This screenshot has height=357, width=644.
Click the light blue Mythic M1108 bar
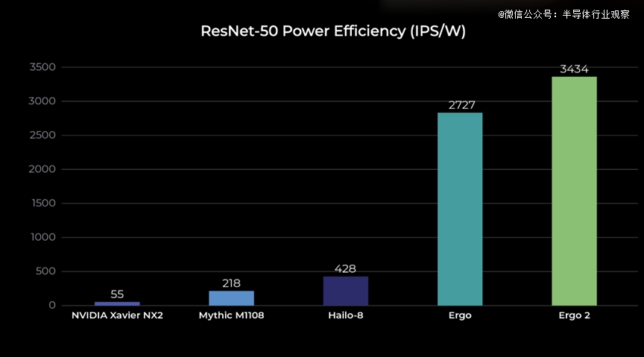point(231,298)
